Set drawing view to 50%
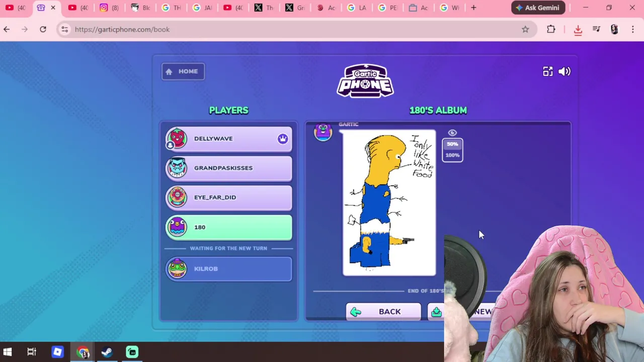 (x=452, y=144)
